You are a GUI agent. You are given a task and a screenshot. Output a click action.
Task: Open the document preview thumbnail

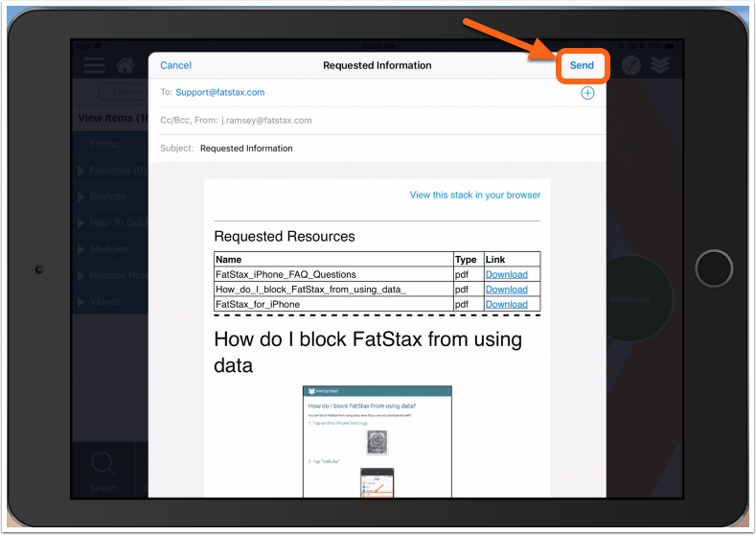377,441
